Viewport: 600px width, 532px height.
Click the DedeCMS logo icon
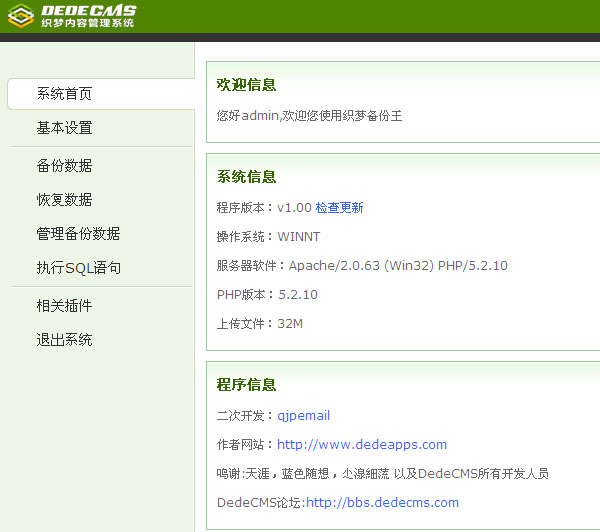21,16
